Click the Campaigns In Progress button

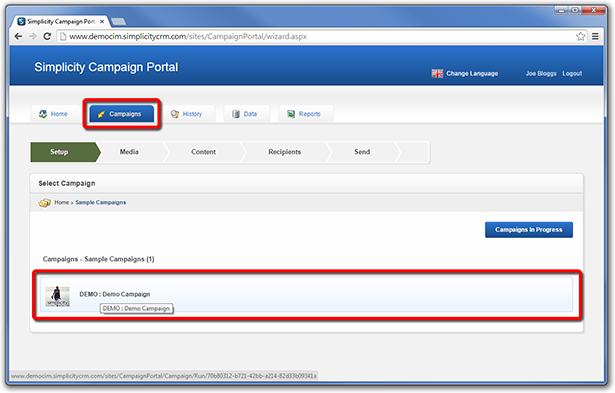pyautogui.click(x=529, y=230)
